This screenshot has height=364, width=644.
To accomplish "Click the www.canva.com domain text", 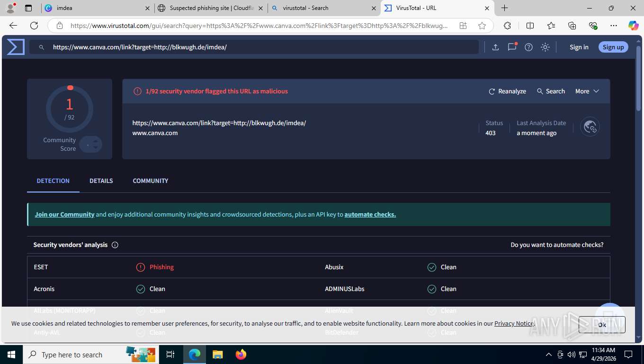I will click(x=155, y=133).
